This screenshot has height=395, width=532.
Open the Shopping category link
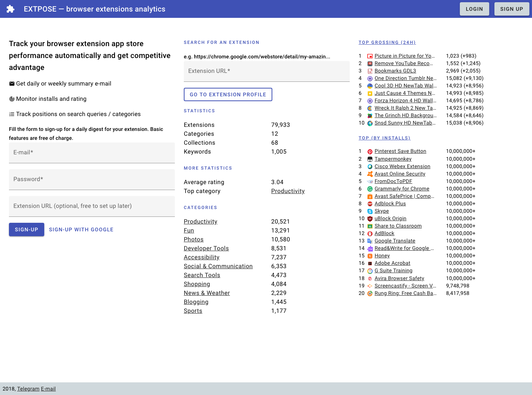(197, 284)
